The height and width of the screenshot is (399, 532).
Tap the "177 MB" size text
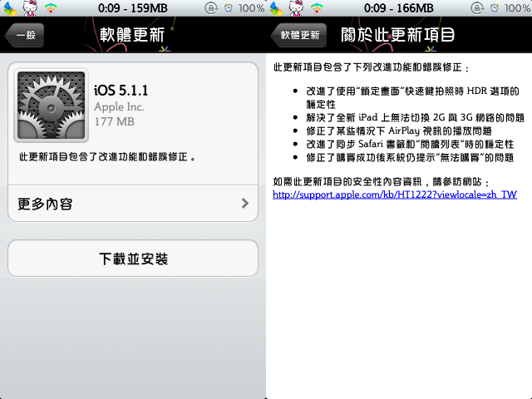(x=115, y=121)
